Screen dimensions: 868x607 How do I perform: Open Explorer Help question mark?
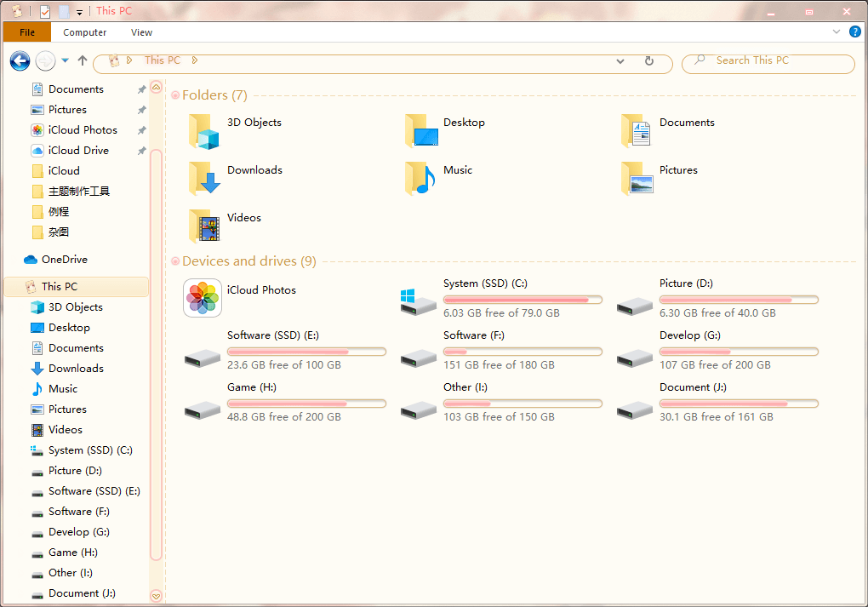pos(854,31)
